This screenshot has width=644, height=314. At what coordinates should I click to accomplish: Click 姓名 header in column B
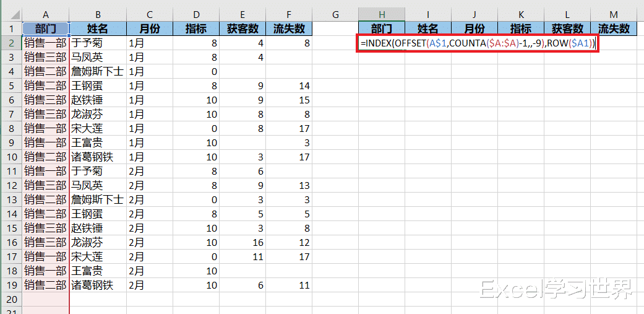click(98, 28)
